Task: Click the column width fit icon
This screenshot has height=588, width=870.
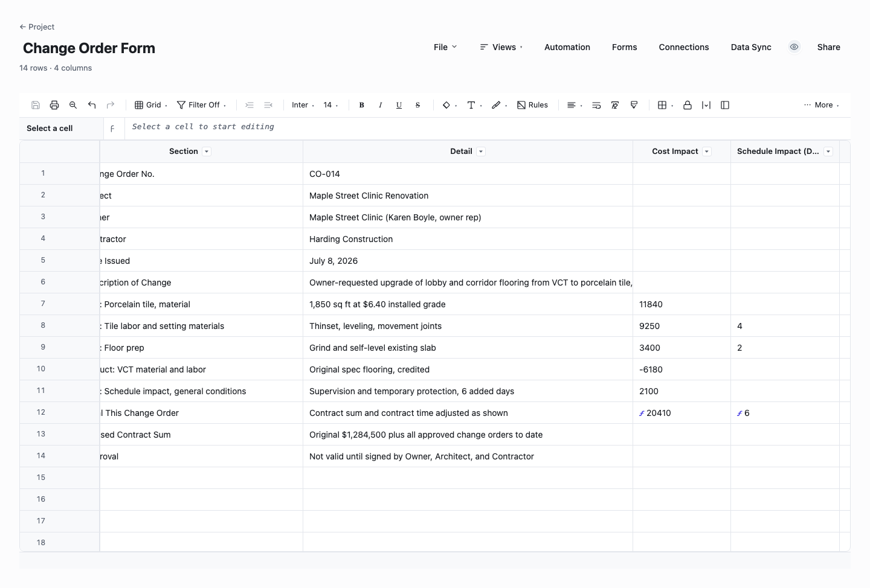Action: (706, 105)
